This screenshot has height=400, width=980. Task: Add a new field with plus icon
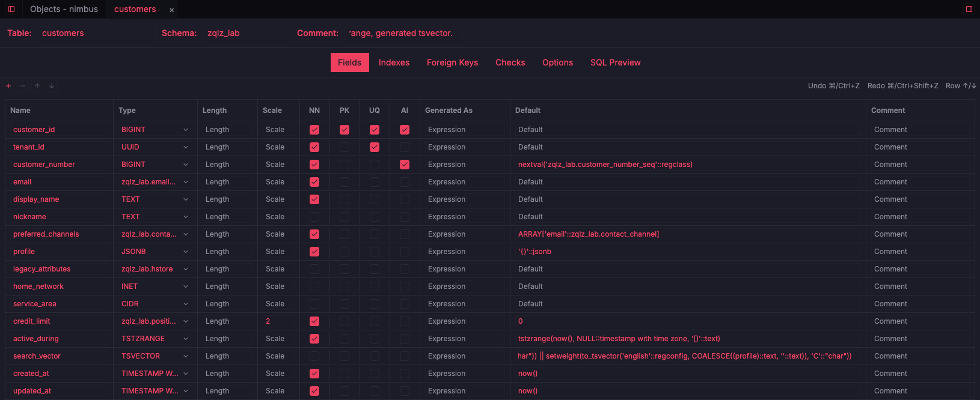(8, 86)
